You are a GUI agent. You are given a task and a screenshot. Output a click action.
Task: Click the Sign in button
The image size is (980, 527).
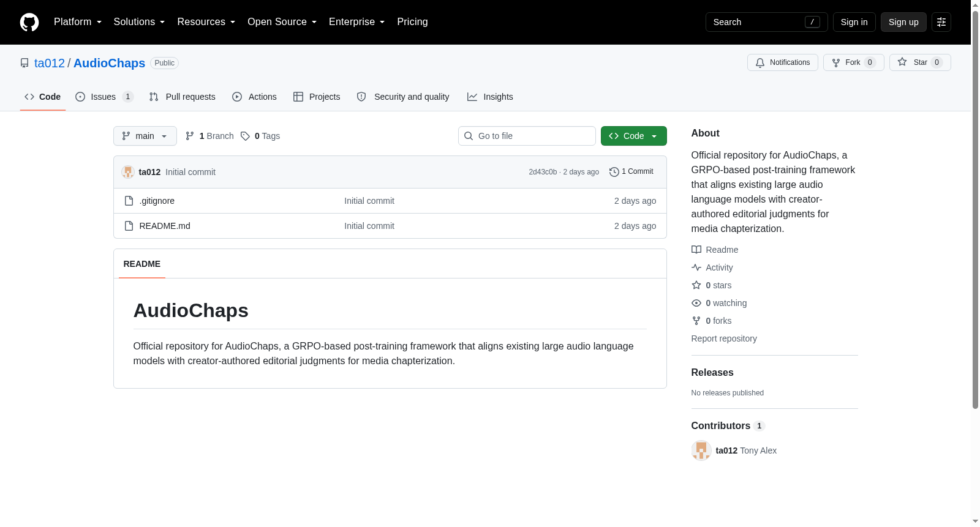pyautogui.click(x=854, y=22)
